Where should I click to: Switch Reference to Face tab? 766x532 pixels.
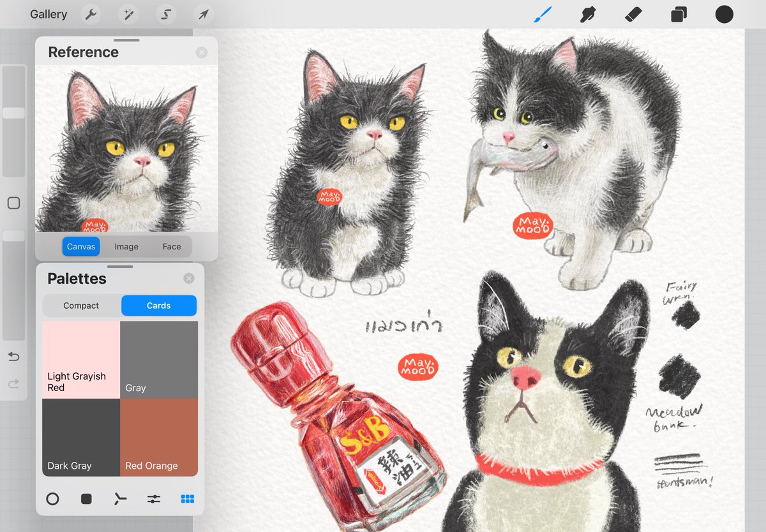pyautogui.click(x=172, y=246)
